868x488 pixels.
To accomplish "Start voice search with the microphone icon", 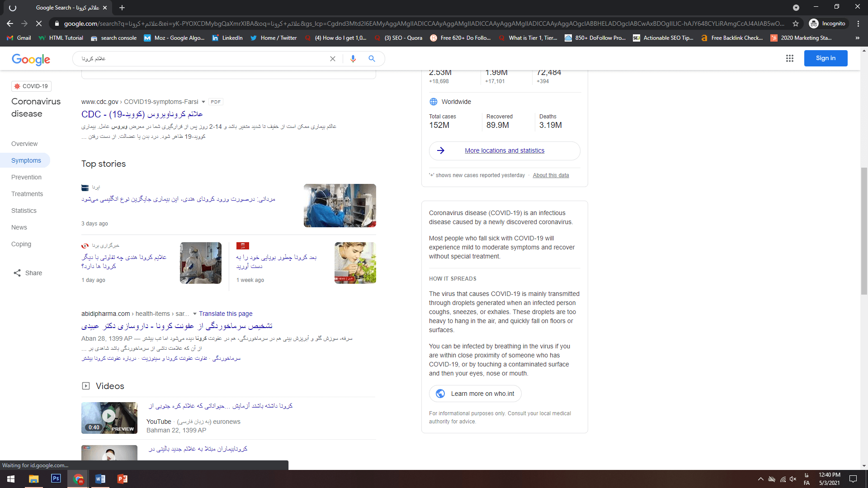I will [x=353, y=59].
